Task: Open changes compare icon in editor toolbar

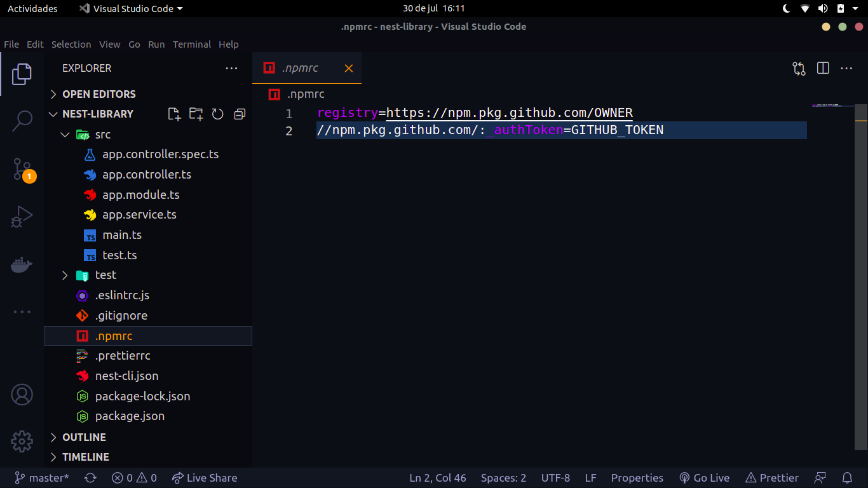Action: tap(799, 68)
